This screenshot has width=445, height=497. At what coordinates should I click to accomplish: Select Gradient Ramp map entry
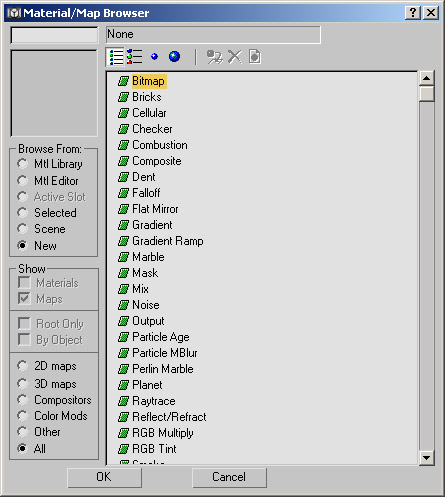[x=168, y=241]
